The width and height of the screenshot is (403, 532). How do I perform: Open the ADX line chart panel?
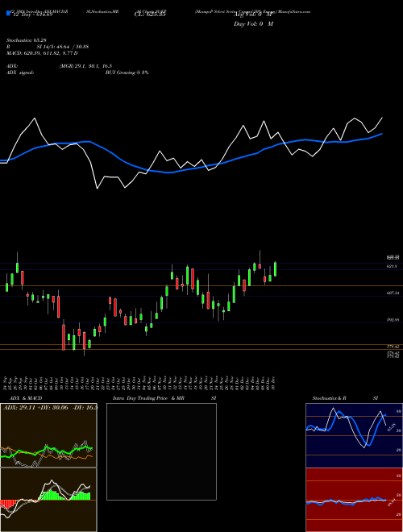coord(48,435)
